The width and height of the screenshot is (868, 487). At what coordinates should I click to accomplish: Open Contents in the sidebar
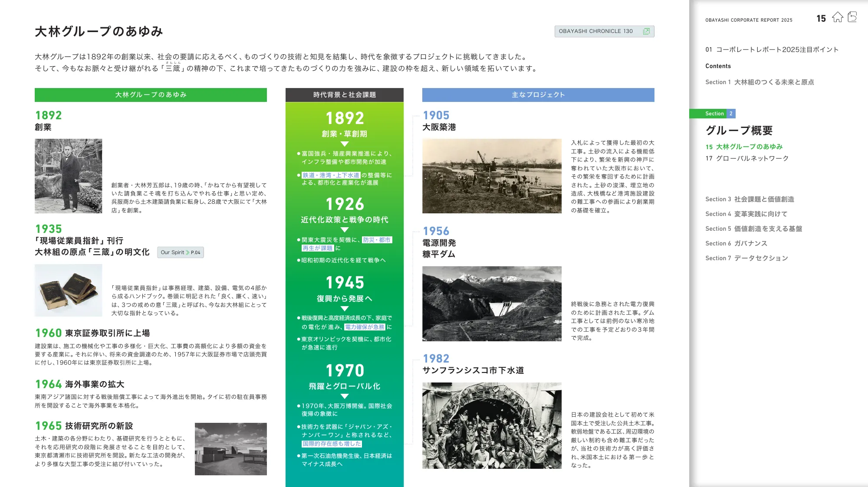pyautogui.click(x=718, y=66)
